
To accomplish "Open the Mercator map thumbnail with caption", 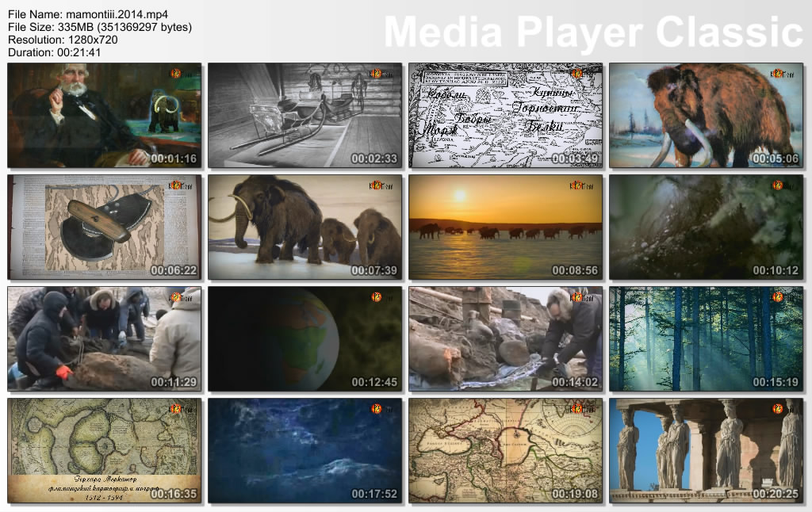I will click(104, 450).
